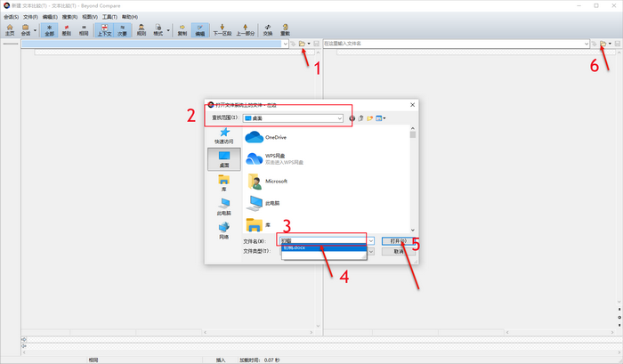The image size is (623, 364).
Task: Select 网络 network in the places bar
Action: [x=224, y=231]
